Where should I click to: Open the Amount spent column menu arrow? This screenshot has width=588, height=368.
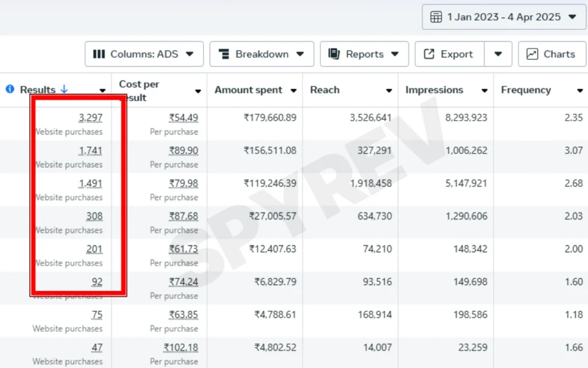point(293,91)
